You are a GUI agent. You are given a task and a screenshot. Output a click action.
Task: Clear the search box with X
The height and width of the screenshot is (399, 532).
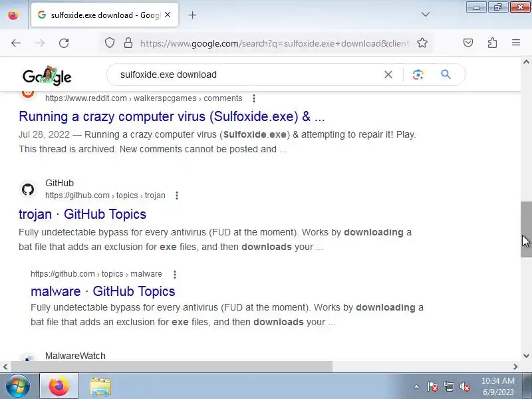pyautogui.click(x=388, y=74)
